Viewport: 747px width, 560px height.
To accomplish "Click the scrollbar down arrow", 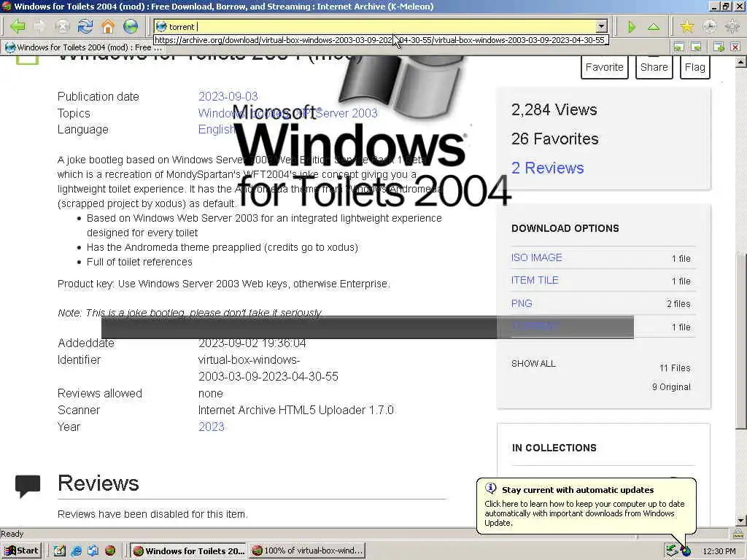I will [741, 520].
